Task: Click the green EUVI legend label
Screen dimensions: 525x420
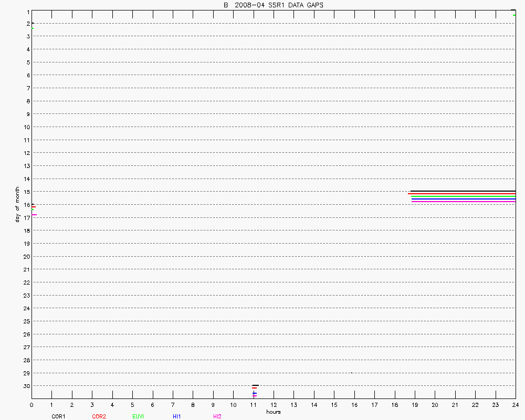Action: coord(138,416)
